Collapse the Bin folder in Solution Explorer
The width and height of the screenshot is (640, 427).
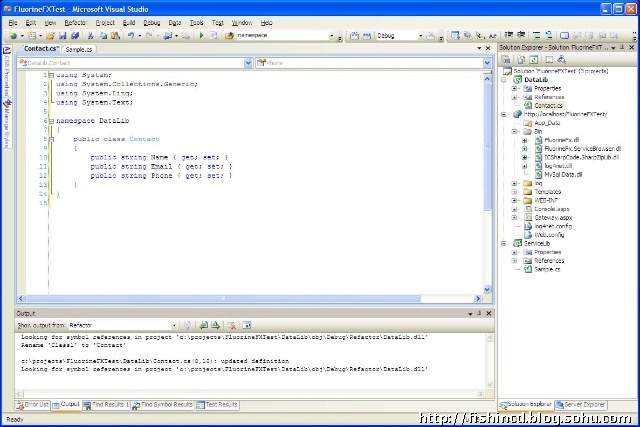pyautogui.click(x=514, y=131)
